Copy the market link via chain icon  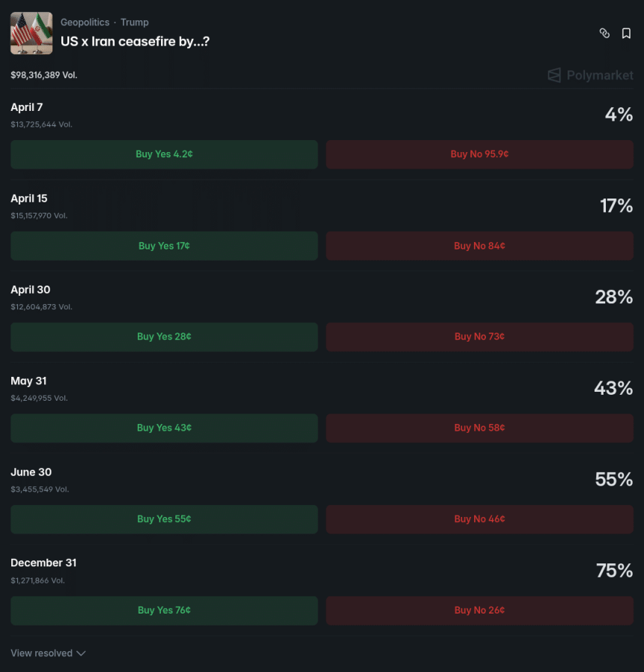tap(604, 33)
